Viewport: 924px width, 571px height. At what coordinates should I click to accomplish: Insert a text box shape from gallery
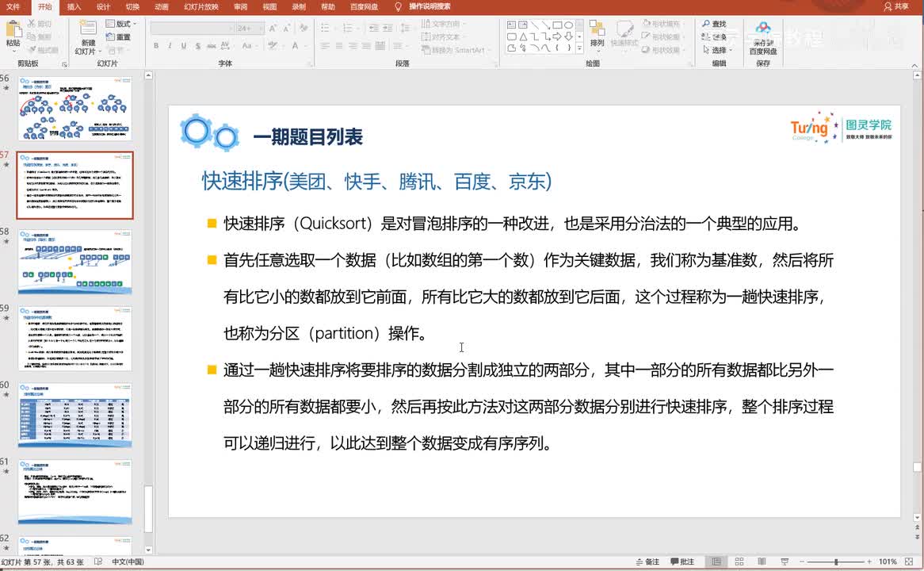point(511,25)
